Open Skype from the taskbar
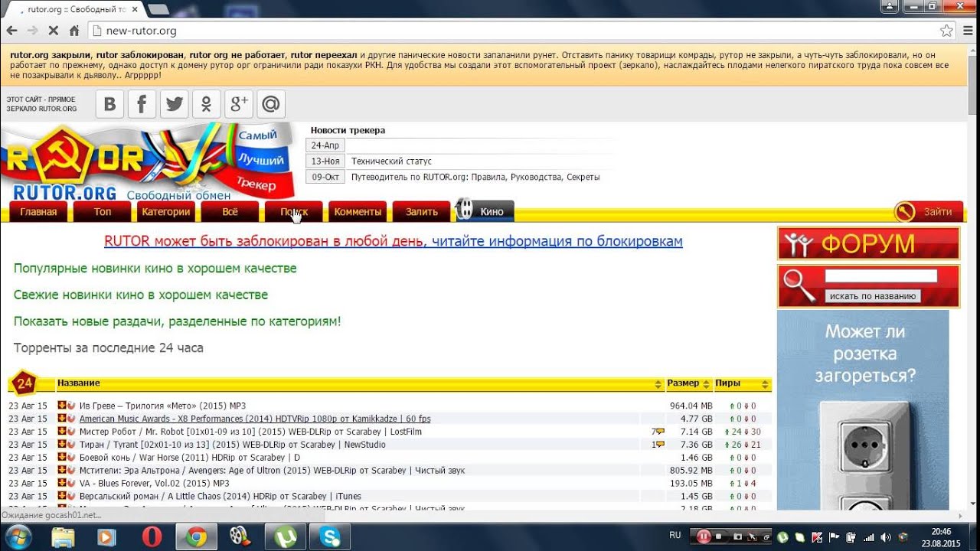Screen dimensions: 980x551 pyautogui.click(x=331, y=537)
